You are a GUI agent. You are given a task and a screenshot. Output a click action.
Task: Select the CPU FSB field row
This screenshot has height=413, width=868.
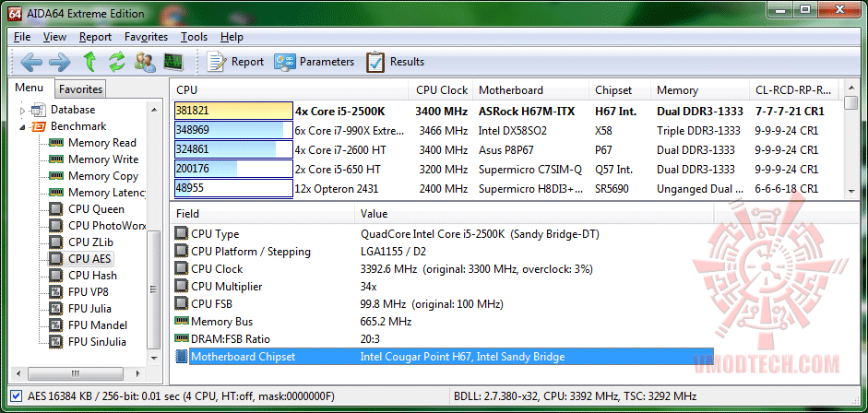[x=442, y=304]
